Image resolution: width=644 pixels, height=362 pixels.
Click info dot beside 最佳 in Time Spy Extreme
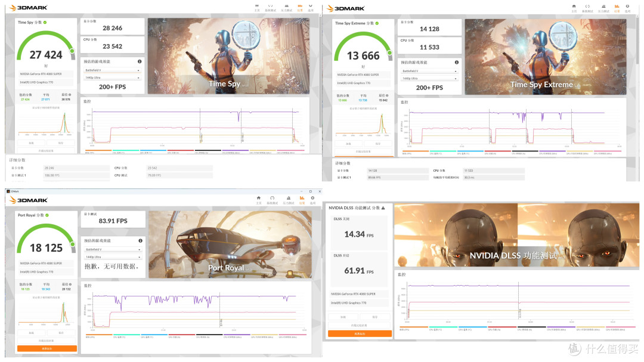pyautogui.click(x=387, y=95)
